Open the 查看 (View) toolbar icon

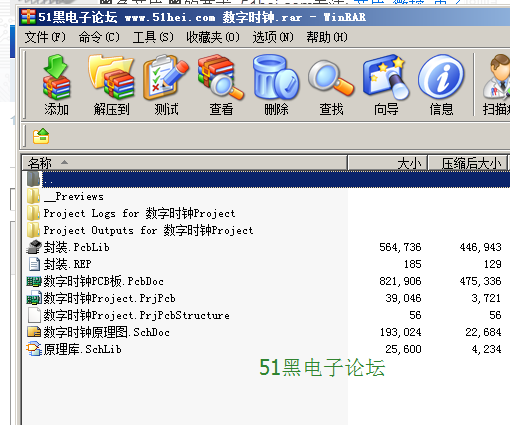point(221,85)
